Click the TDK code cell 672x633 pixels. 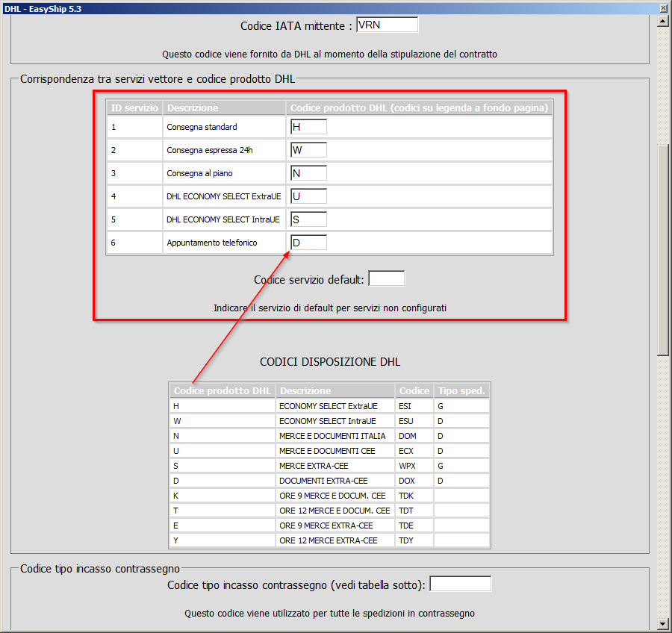coord(414,496)
